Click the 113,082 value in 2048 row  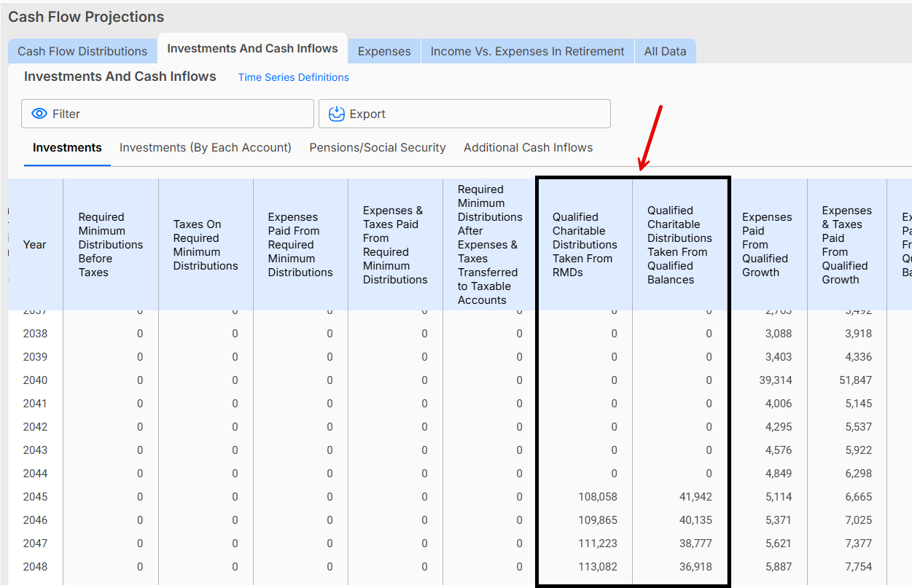[596, 567]
